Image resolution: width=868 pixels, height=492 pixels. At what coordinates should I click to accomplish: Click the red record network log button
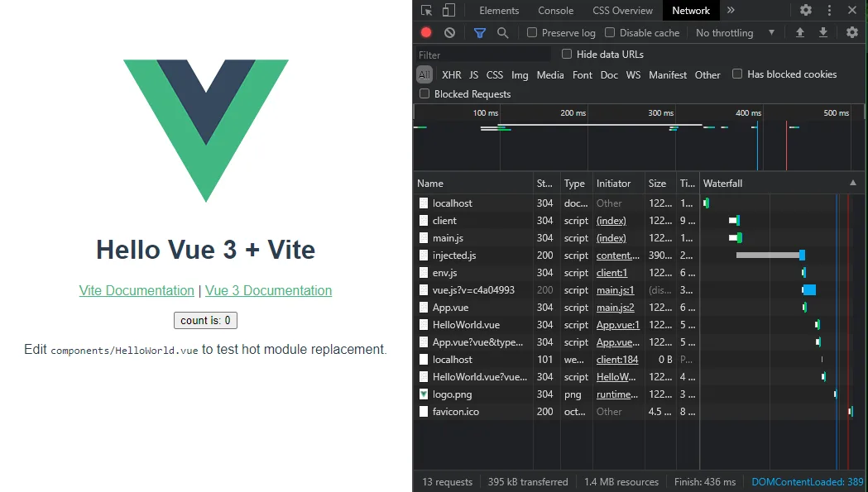pos(425,32)
